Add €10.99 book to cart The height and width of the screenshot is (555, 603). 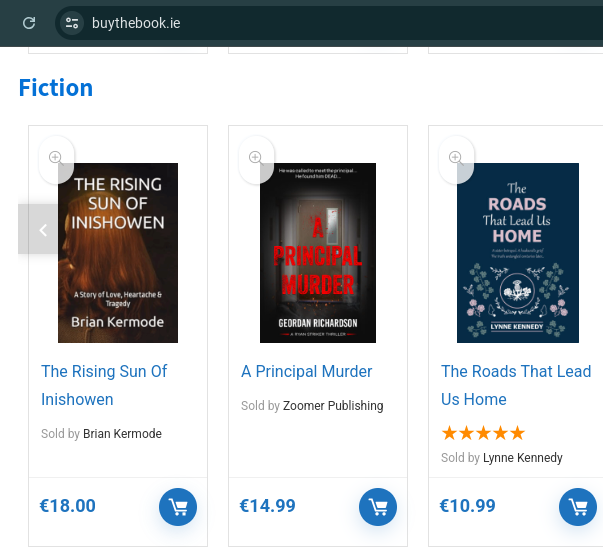point(578,507)
